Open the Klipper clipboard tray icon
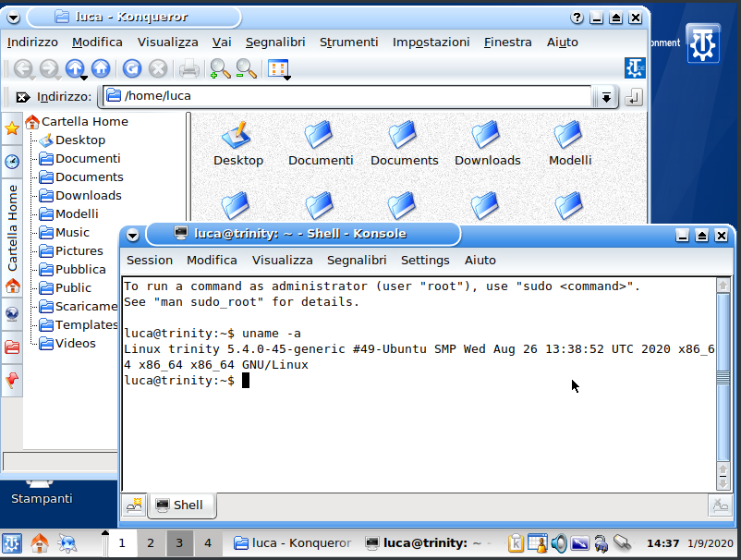 tap(516, 543)
